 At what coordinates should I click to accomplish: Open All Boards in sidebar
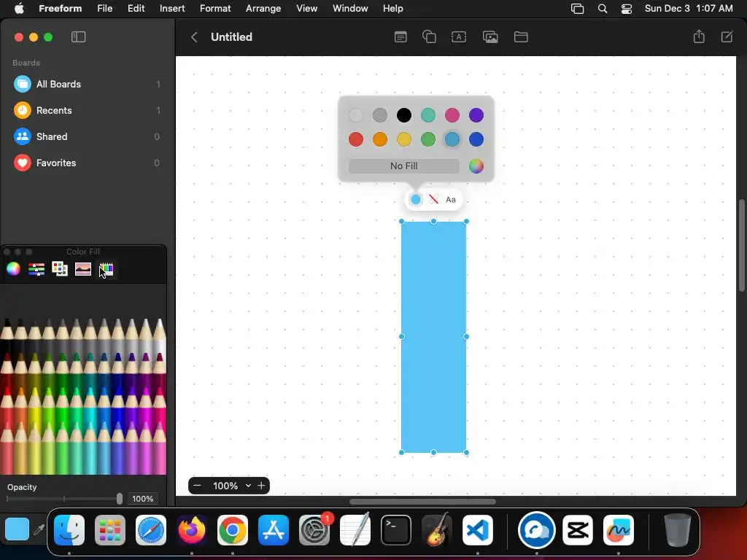[86, 85]
